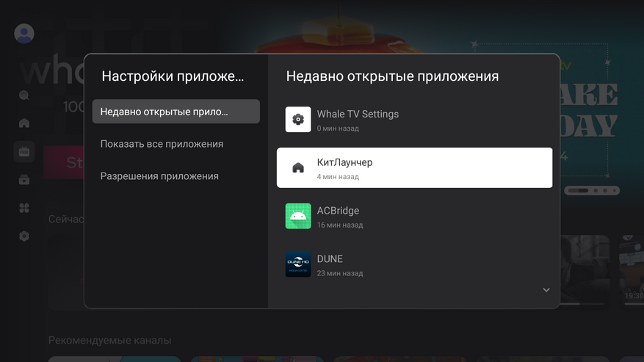The image size is (644, 362).
Task: Click the 16 мин назад timestamp
Action: click(340, 225)
